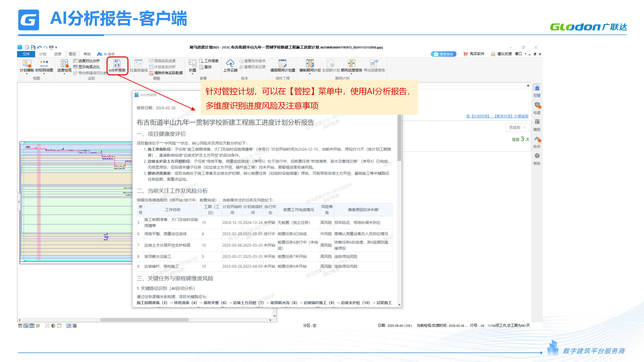The height and width of the screenshot is (362, 644).
Task: Switch to the 计划 ribbon tab
Action: (x=43, y=54)
